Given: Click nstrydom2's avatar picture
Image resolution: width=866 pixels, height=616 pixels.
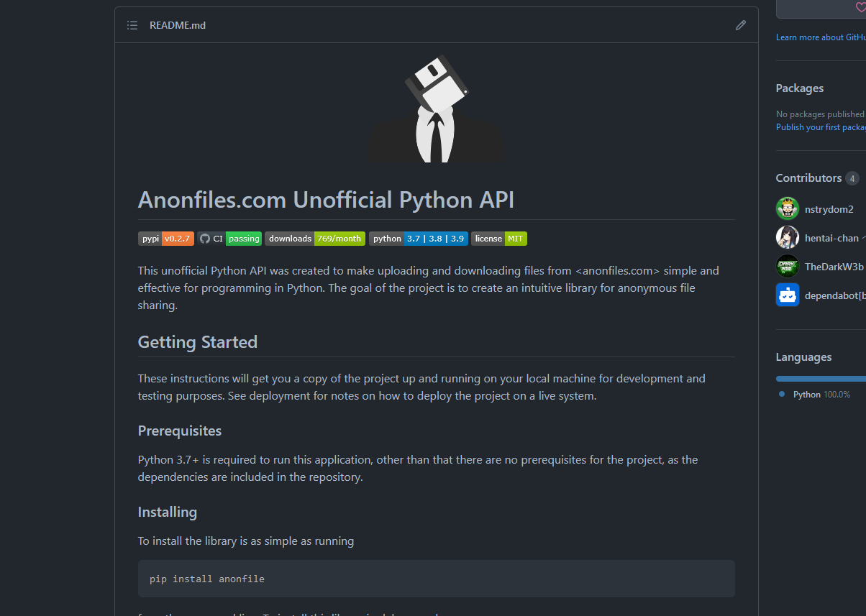Looking at the screenshot, I should 788,208.
